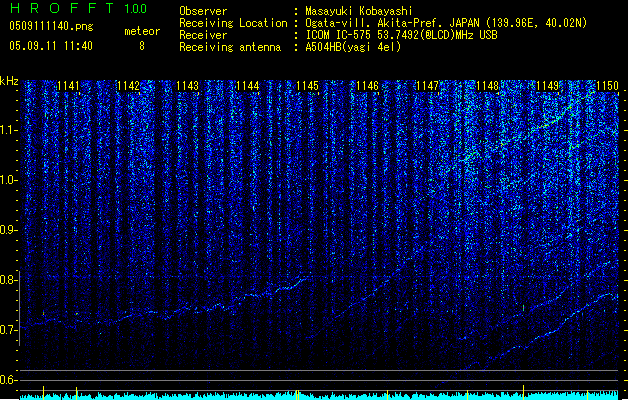Click time marker 1149

[x=547, y=86]
